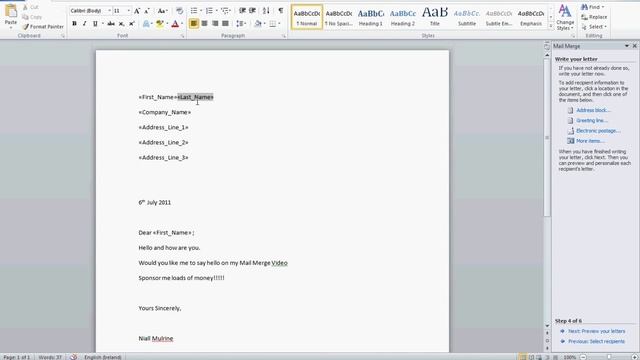Open the Change Styles menu
Viewport: 640px width, 360px height.
tap(565, 17)
